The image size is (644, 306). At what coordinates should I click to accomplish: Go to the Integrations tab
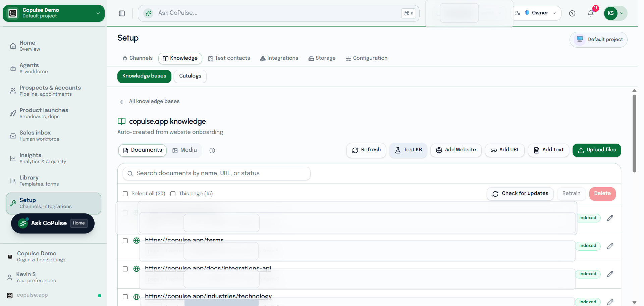point(279,58)
